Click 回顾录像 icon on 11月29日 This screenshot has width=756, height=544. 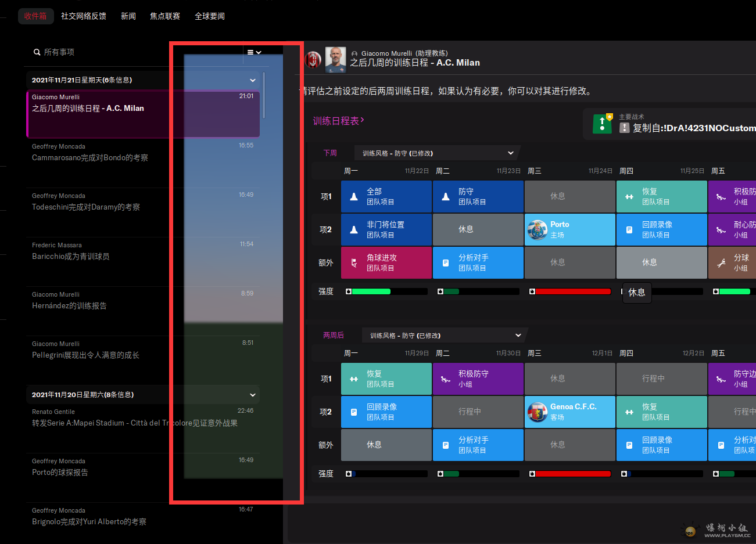354,412
